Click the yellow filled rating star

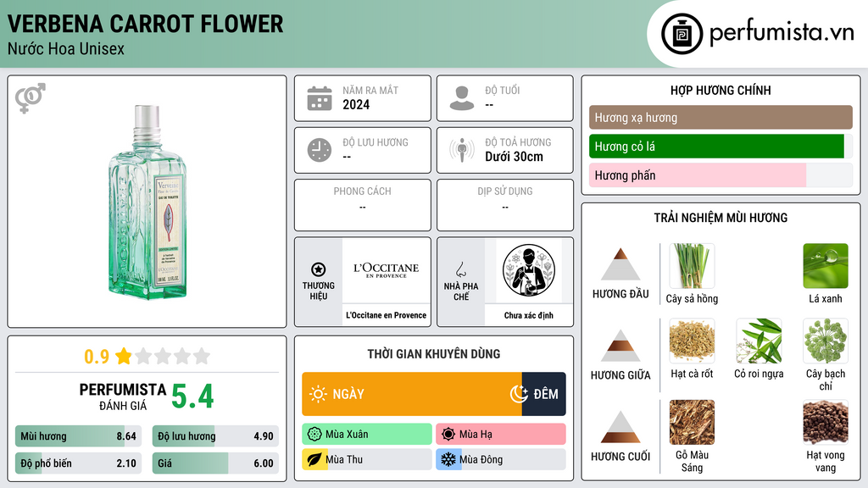[124, 356]
